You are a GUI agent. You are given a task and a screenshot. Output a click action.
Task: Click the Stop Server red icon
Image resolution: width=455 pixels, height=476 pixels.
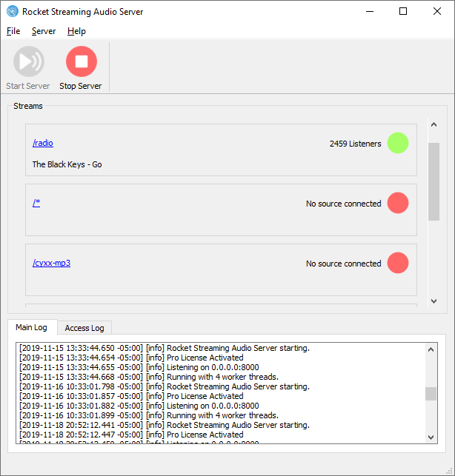coord(82,61)
